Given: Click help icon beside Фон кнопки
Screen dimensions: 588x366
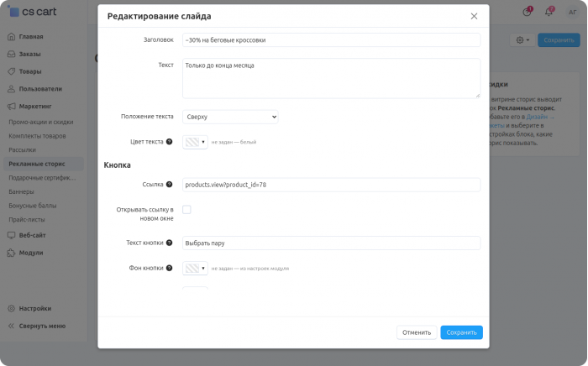Looking at the screenshot, I should tap(169, 268).
